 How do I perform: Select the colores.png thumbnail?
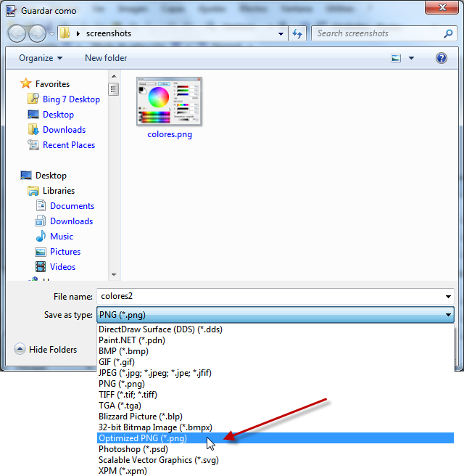click(x=169, y=102)
